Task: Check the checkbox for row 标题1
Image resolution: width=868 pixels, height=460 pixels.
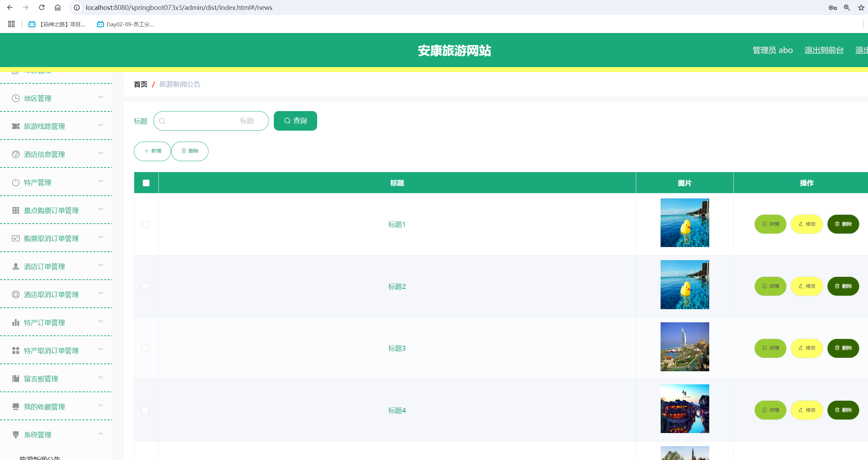Action: (x=145, y=224)
